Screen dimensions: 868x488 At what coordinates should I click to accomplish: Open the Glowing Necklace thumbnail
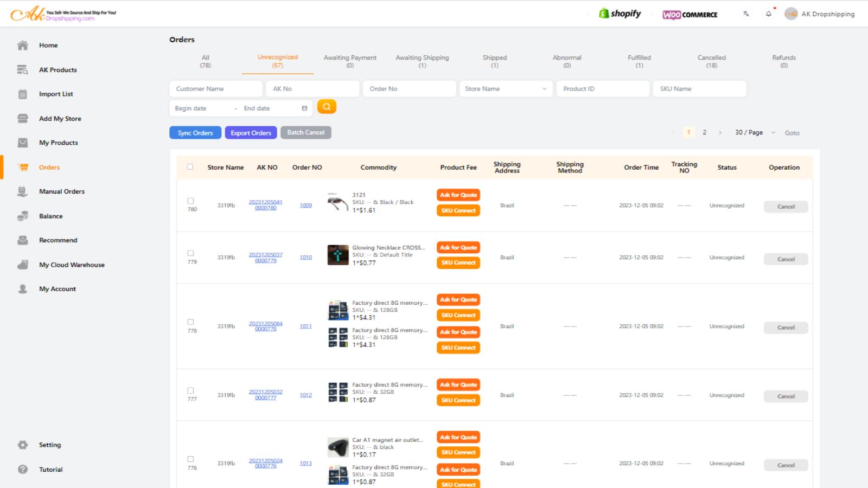click(x=338, y=255)
